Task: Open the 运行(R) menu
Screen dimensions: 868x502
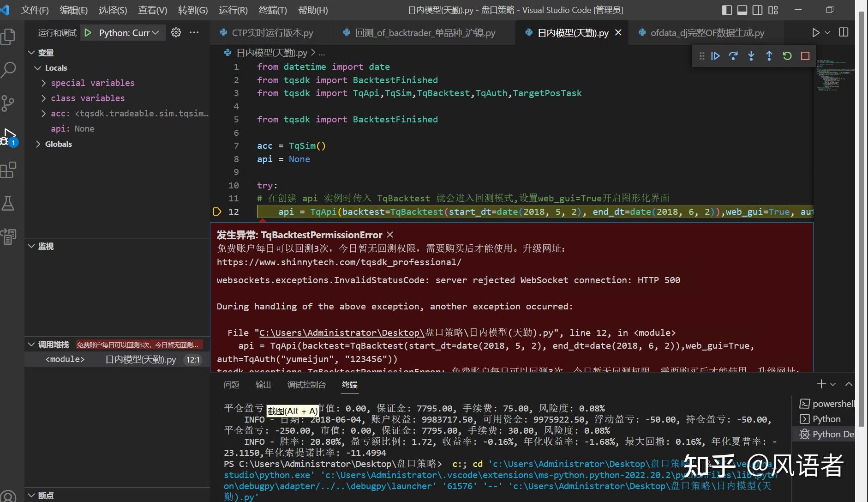Action: tap(233, 10)
